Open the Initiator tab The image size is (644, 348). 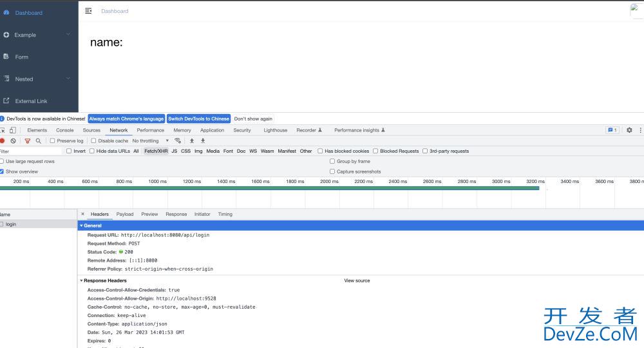202,214
